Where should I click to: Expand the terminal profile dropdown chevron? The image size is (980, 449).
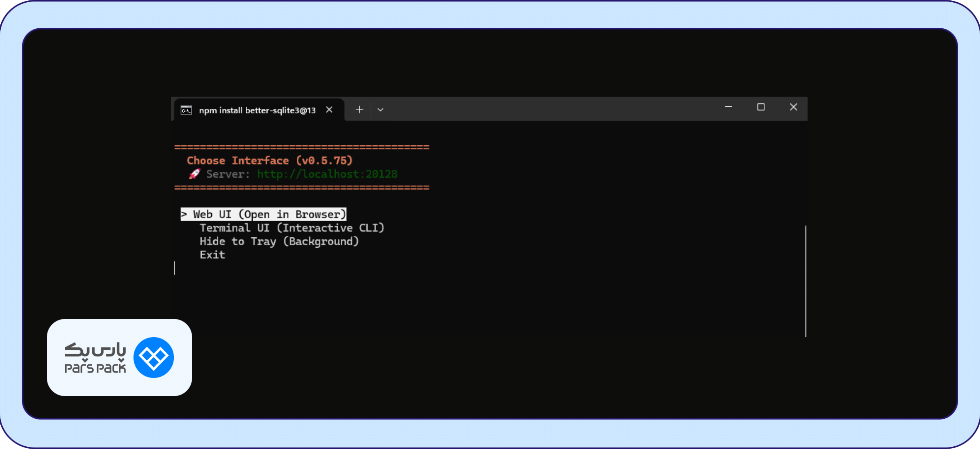coord(380,110)
